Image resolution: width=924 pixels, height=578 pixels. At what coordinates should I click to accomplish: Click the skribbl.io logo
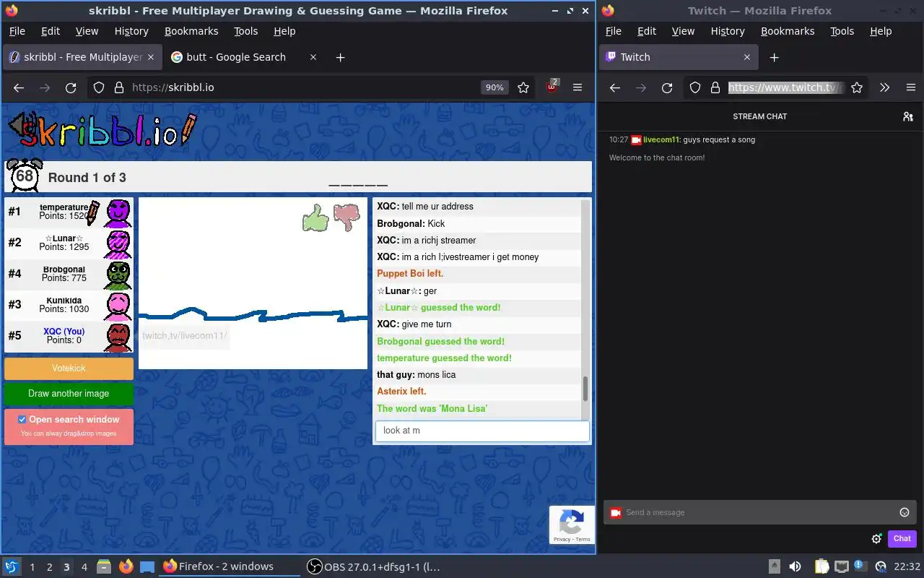102,130
